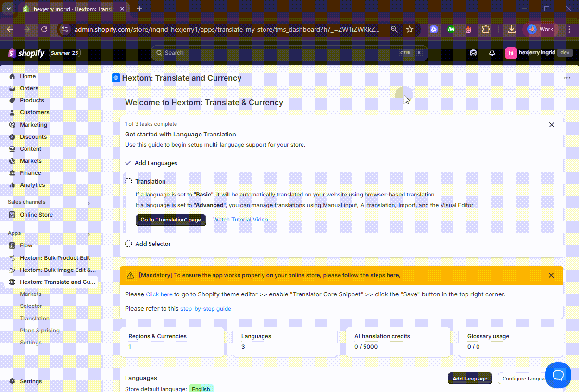579x392 pixels.
Task: Open the Markets submenu item under Hextom app
Action: pyautogui.click(x=31, y=294)
